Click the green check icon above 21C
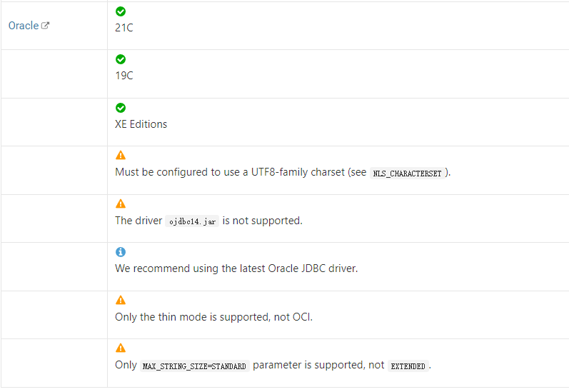 point(121,11)
